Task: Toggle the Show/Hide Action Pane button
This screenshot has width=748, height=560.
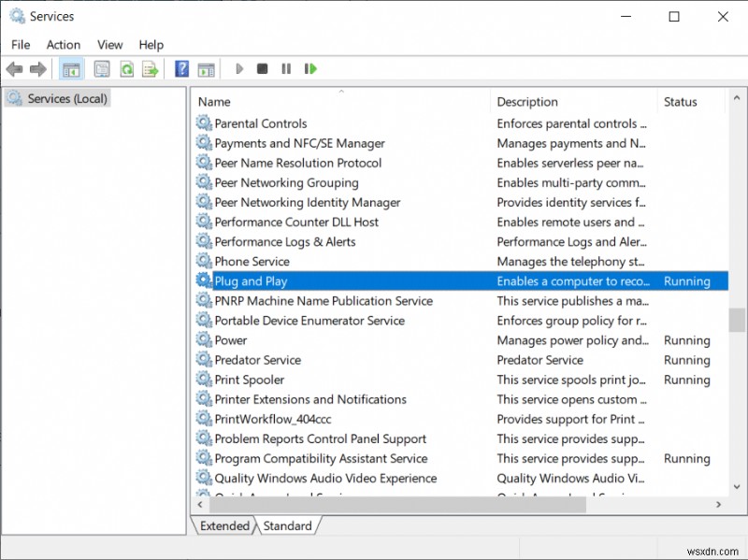Action: [x=207, y=69]
